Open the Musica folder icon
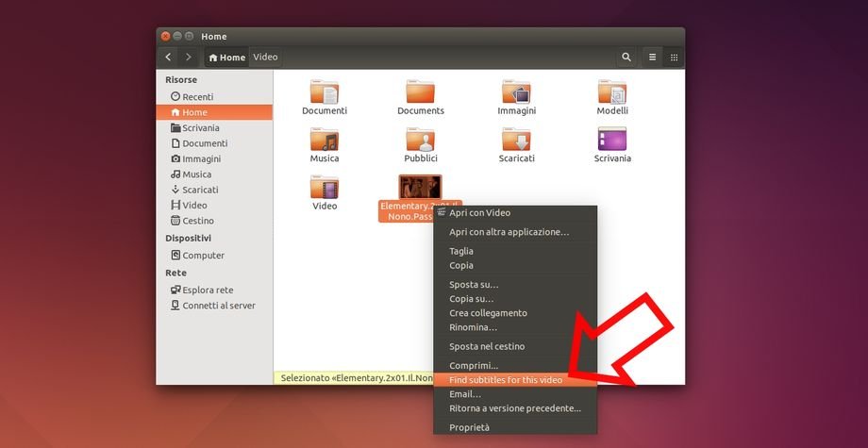 point(325,141)
